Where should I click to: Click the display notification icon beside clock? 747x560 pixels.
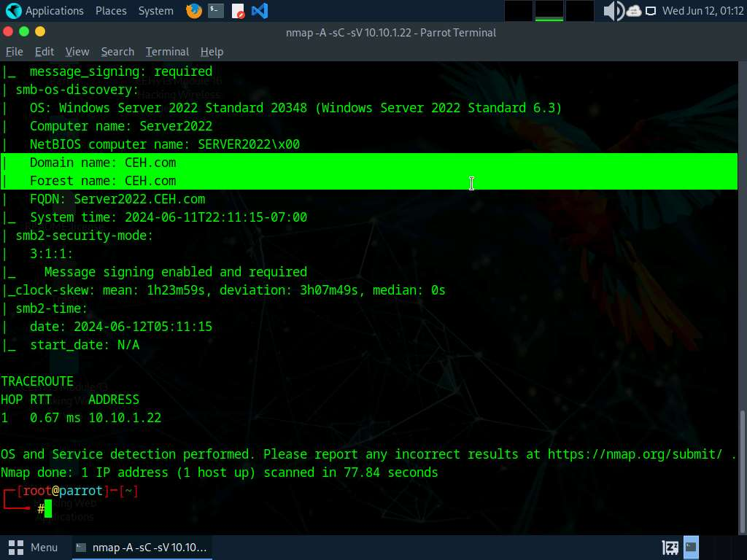pos(650,11)
